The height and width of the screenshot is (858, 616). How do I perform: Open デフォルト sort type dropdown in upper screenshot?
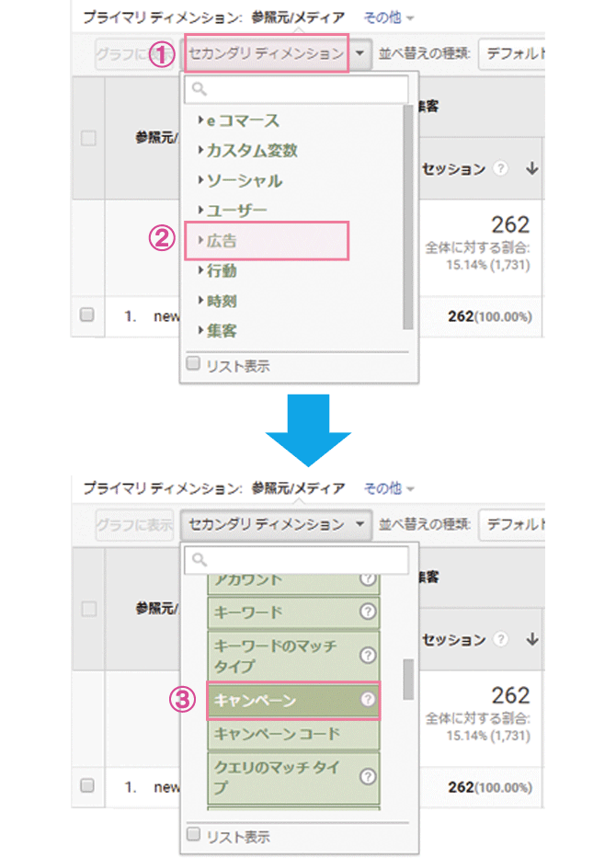pyautogui.click(x=511, y=53)
